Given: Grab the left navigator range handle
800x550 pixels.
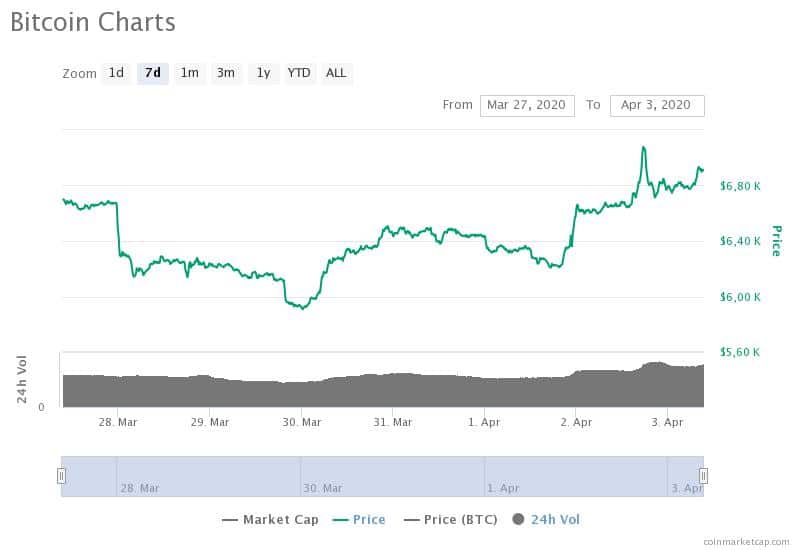Looking at the screenshot, I should (61, 476).
